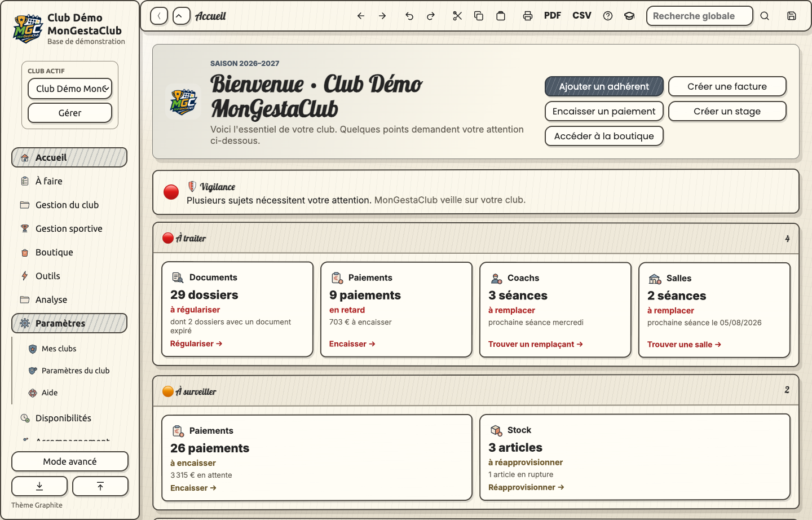This screenshot has width=812, height=520.
Task: Follow Encaisser link under 26 paiements
Action: click(x=193, y=488)
